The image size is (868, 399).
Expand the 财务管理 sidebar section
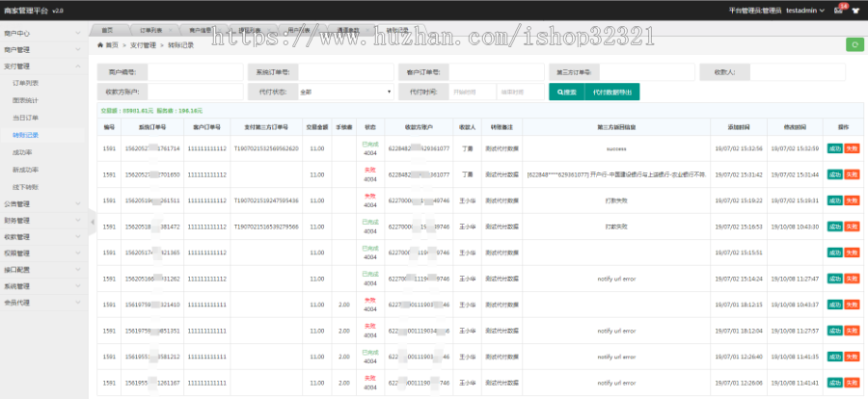(x=43, y=220)
